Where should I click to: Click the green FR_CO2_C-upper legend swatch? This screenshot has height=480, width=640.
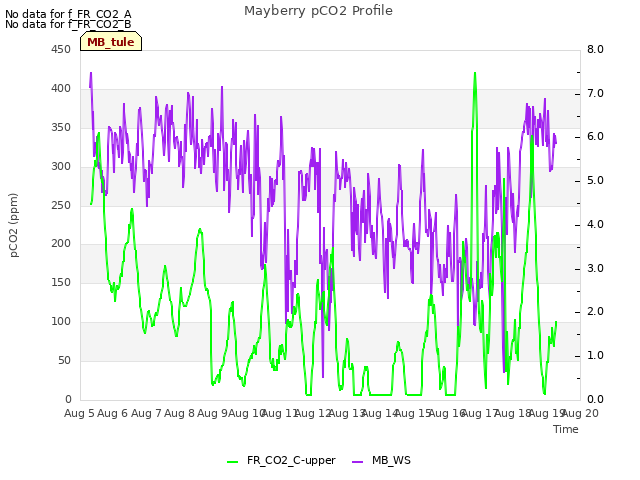pos(233,462)
